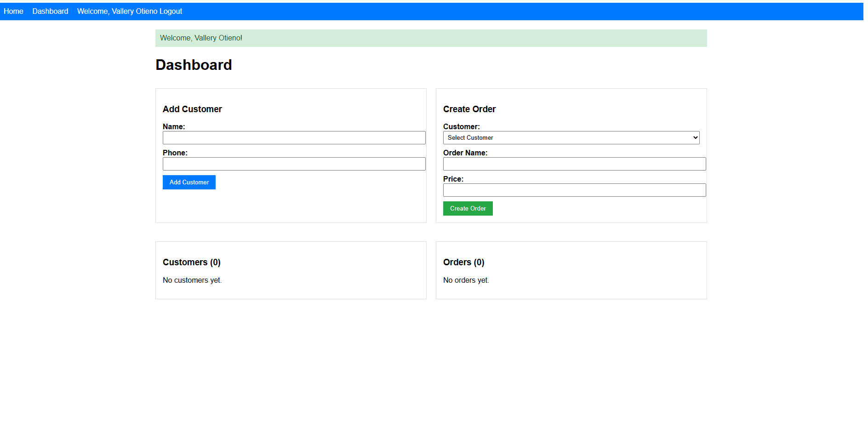The height and width of the screenshot is (422, 868).
Task: Navigate to Home in the navbar
Action: click(13, 11)
